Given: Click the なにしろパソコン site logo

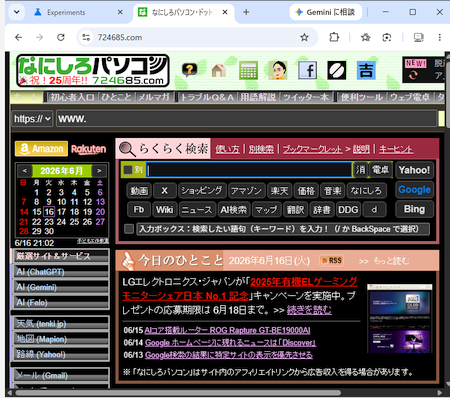Looking at the screenshot, I should 93,71.
